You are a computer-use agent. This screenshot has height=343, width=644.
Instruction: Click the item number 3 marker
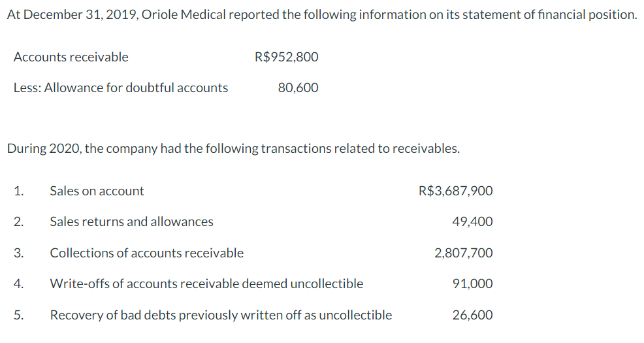click(19, 253)
